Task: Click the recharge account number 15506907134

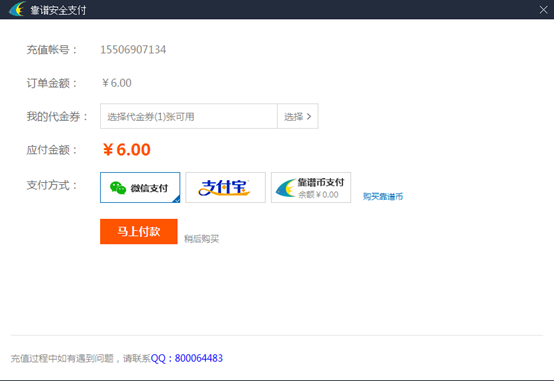Action: [133, 49]
